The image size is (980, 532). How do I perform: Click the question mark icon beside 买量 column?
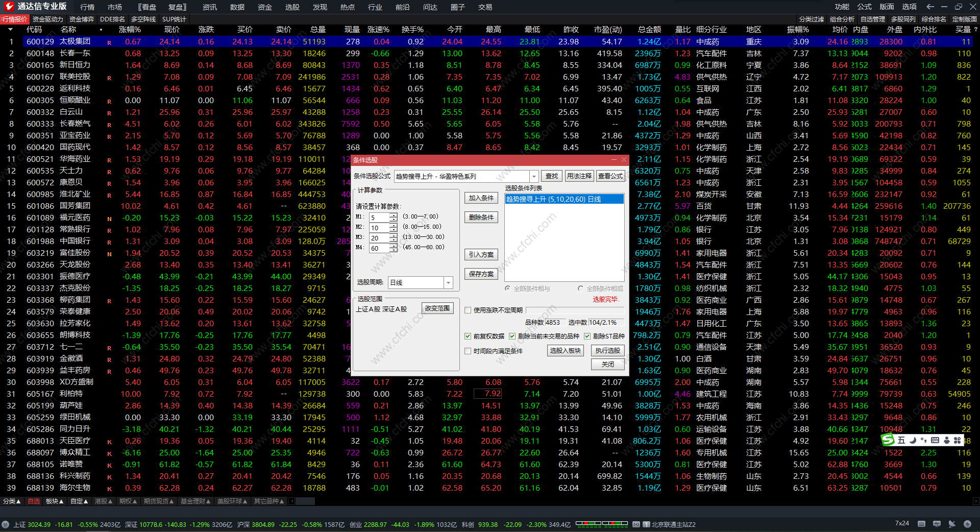pyautogui.click(x=976, y=30)
